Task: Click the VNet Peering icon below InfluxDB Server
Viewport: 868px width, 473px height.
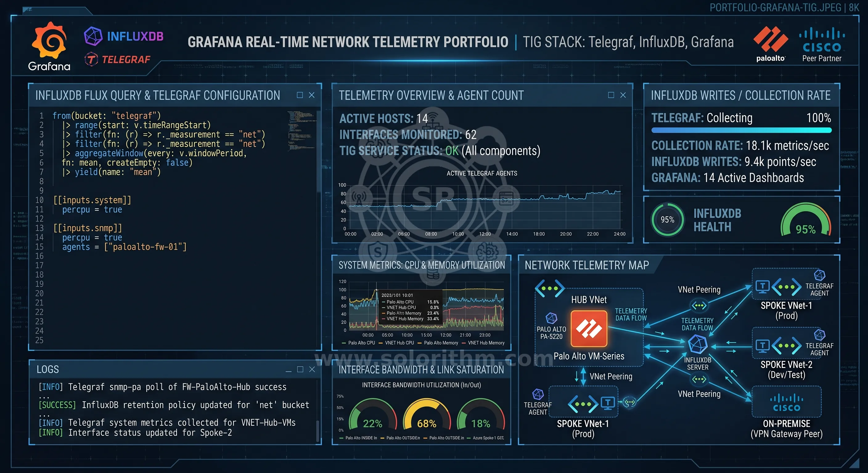Action: tap(699, 379)
